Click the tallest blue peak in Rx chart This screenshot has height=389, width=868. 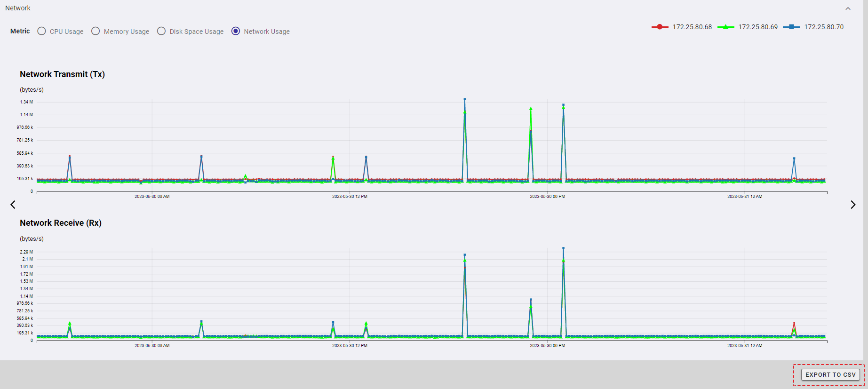[x=563, y=248]
